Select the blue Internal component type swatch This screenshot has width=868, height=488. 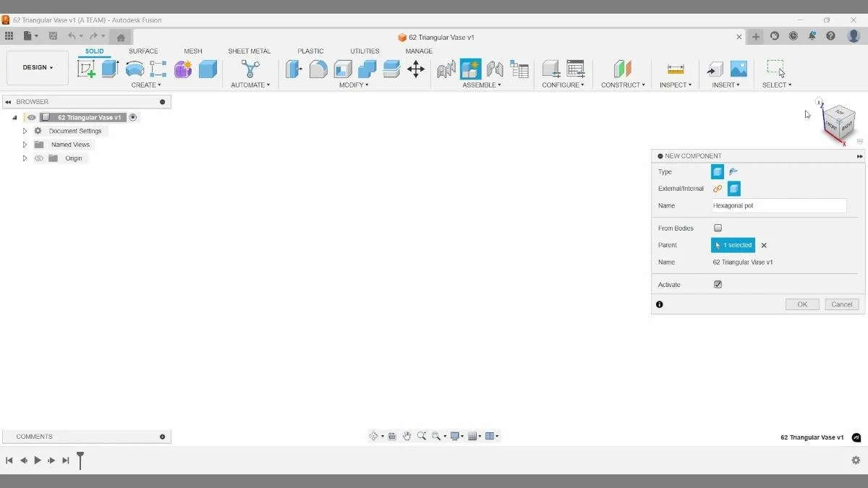click(x=733, y=188)
